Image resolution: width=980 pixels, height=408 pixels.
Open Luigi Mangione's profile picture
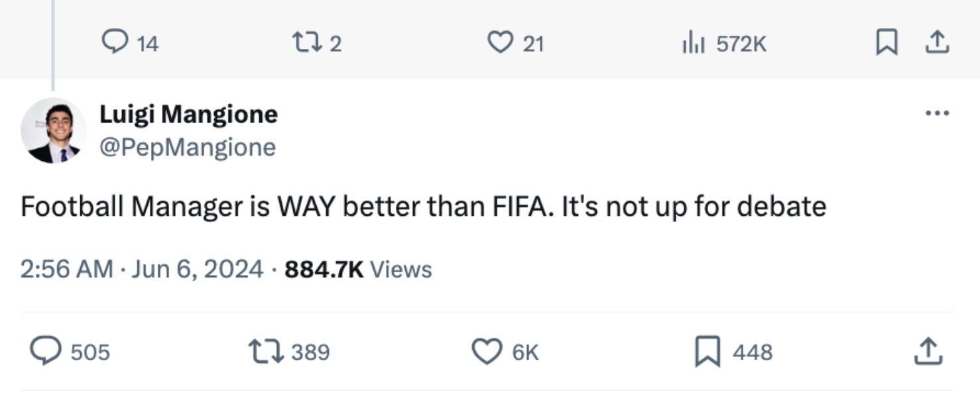[53, 130]
